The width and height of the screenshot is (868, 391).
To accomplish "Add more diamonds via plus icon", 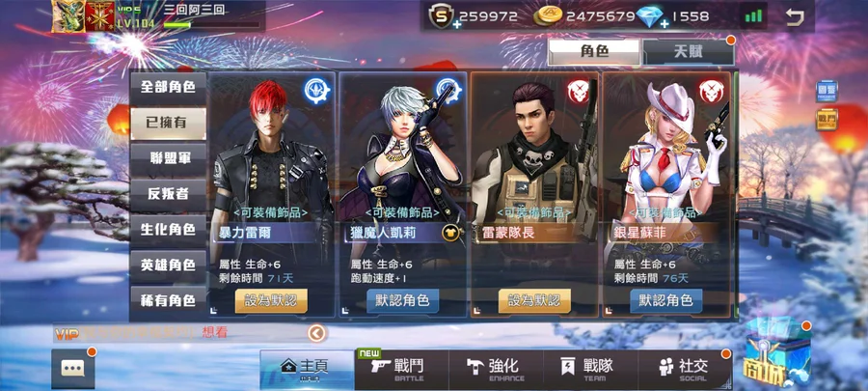I will pyautogui.click(x=664, y=24).
